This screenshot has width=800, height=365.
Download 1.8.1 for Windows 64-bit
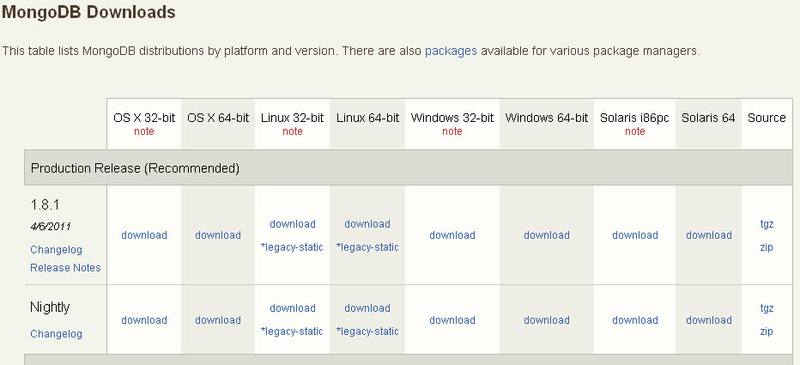(546, 235)
